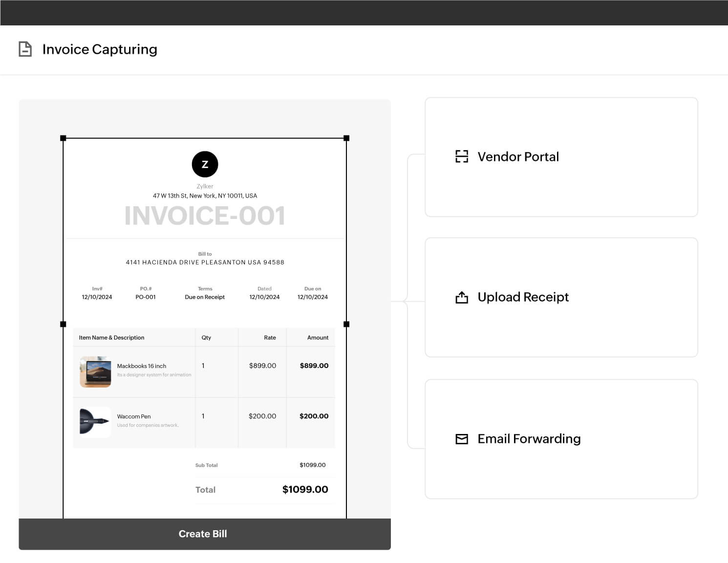Click the top-left crop handle on invoice

tap(64, 137)
